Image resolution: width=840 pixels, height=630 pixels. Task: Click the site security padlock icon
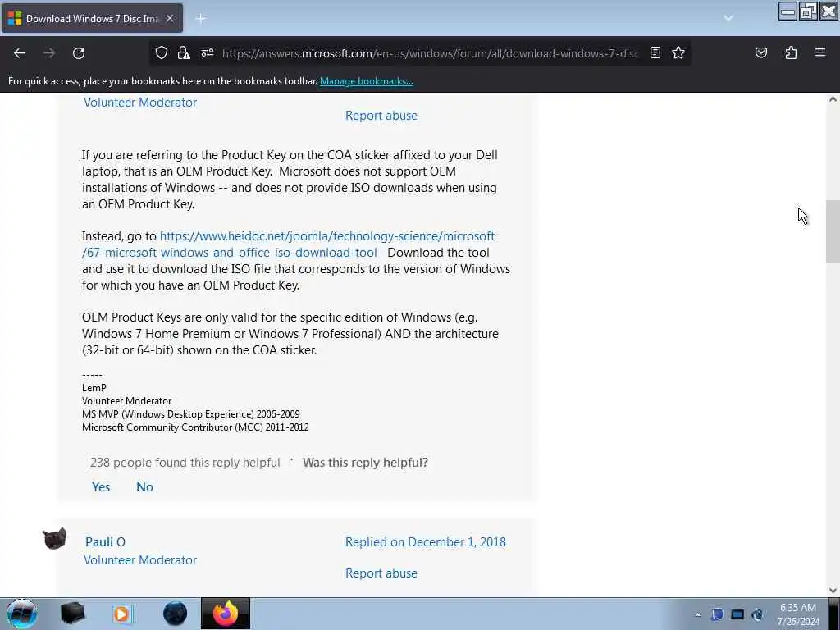coord(184,52)
